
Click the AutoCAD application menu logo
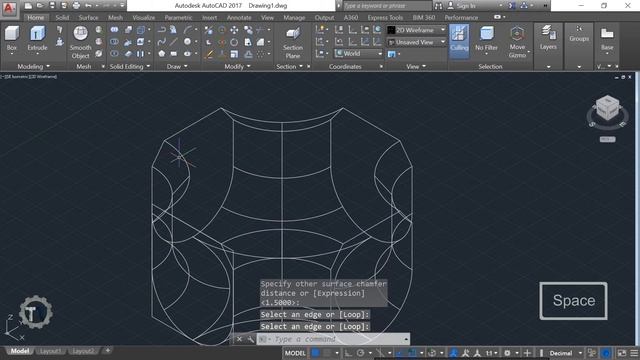[9, 9]
